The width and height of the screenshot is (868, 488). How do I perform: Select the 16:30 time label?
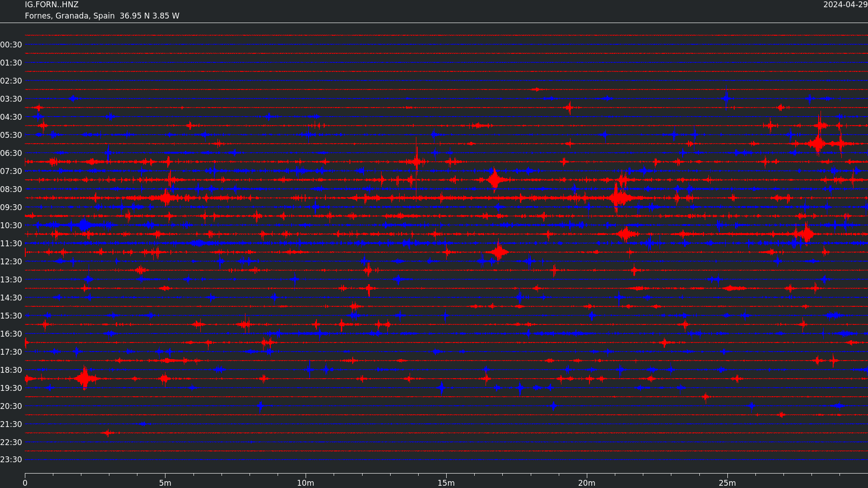[11, 334]
